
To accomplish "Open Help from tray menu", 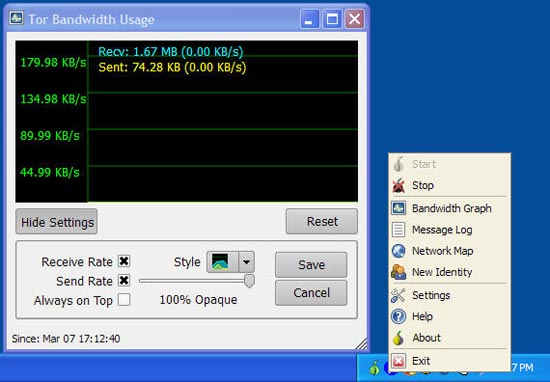I will click(x=449, y=317).
